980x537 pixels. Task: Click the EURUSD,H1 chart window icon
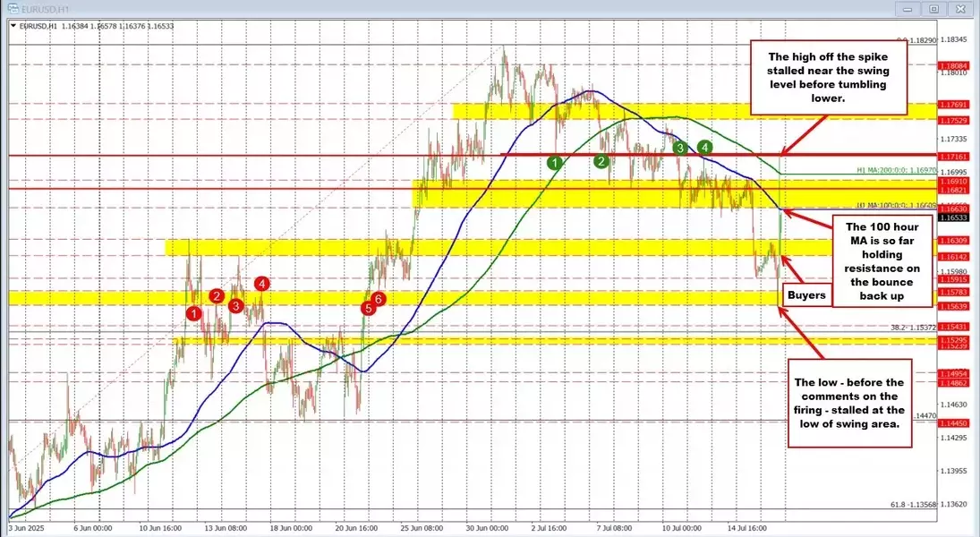point(12,9)
